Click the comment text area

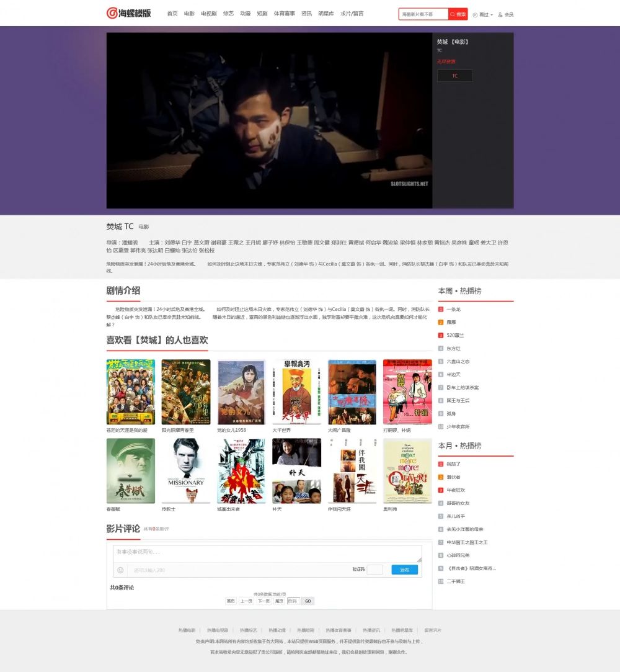point(267,553)
